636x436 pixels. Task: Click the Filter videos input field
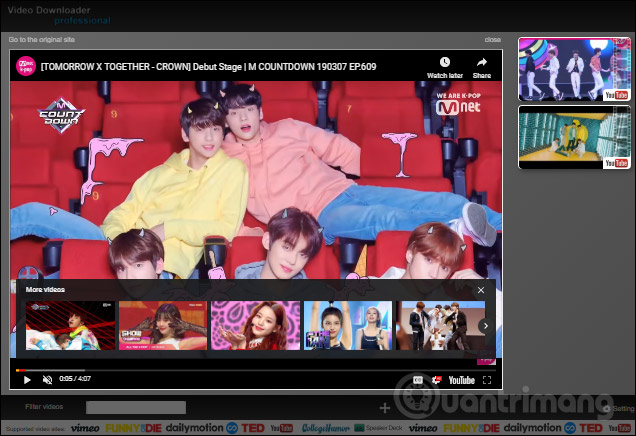(x=136, y=407)
